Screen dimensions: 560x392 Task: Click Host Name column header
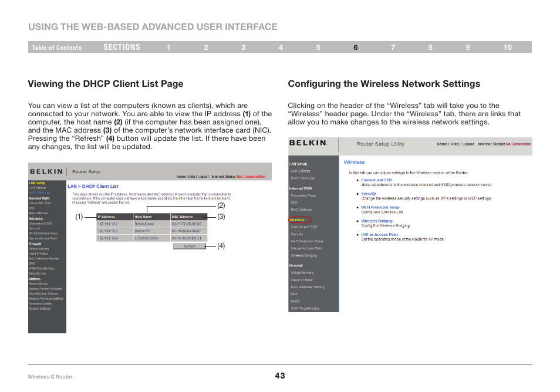coord(152,217)
